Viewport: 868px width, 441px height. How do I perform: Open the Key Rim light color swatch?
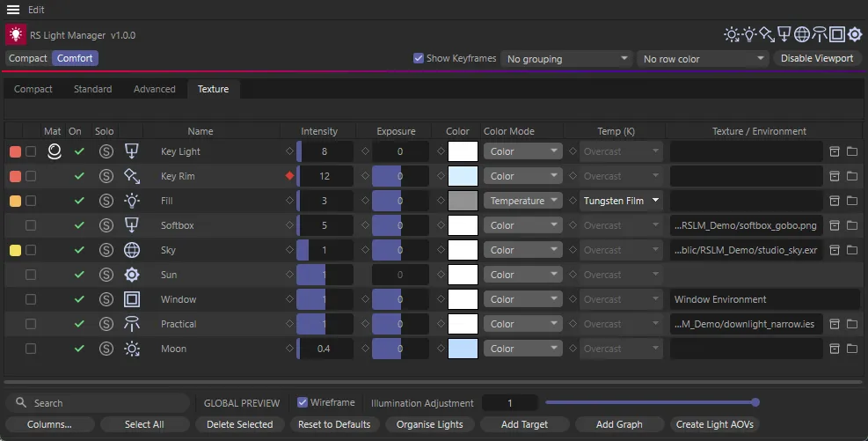463,176
